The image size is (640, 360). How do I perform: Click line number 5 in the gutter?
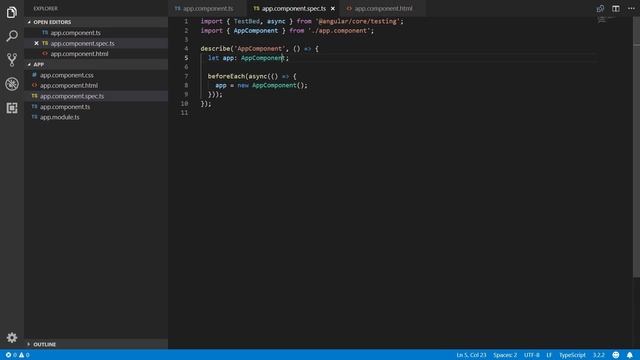pyautogui.click(x=186, y=58)
